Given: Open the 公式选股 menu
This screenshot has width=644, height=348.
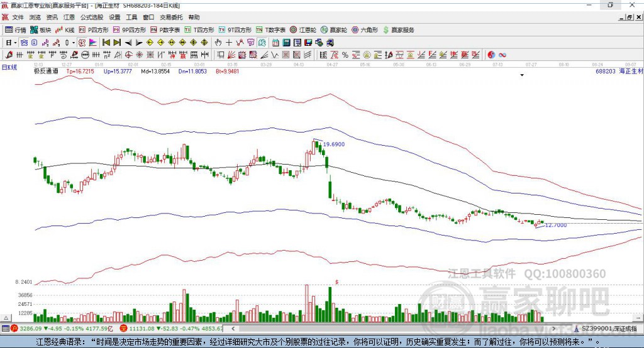Looking at the screenshot, I should point(92,17).
